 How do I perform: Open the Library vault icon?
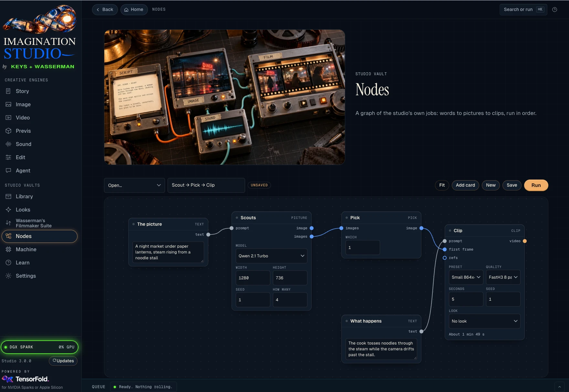point(8,196)
